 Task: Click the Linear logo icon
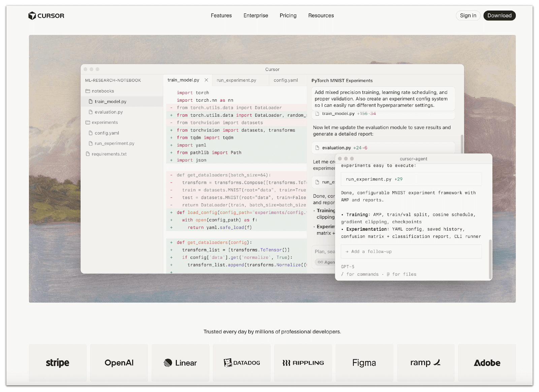tap(168, 363)
